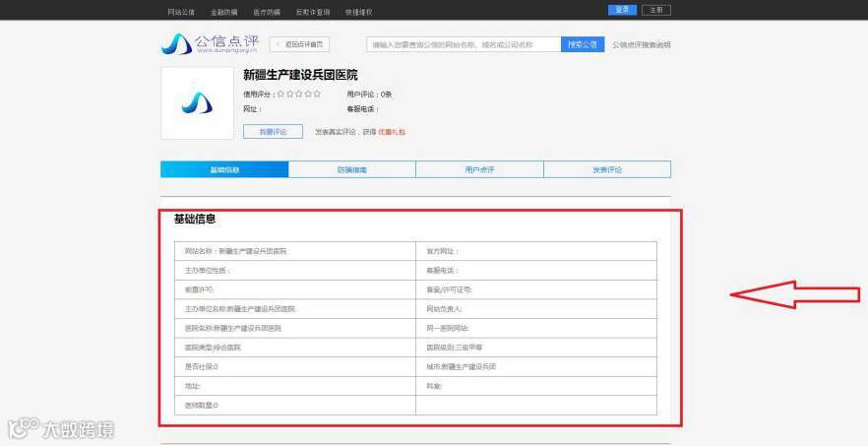
Task: Switch to the 基础信息 tab
Action: [x=224, y=169]
